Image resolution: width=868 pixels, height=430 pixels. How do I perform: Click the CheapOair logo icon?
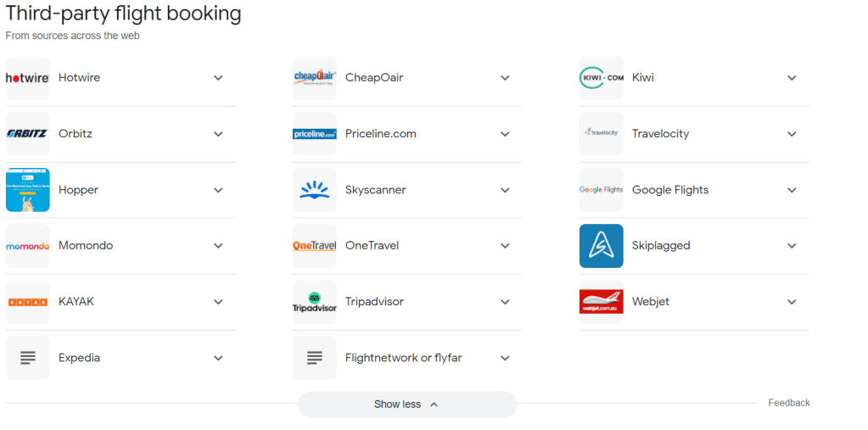click(315, 78)
